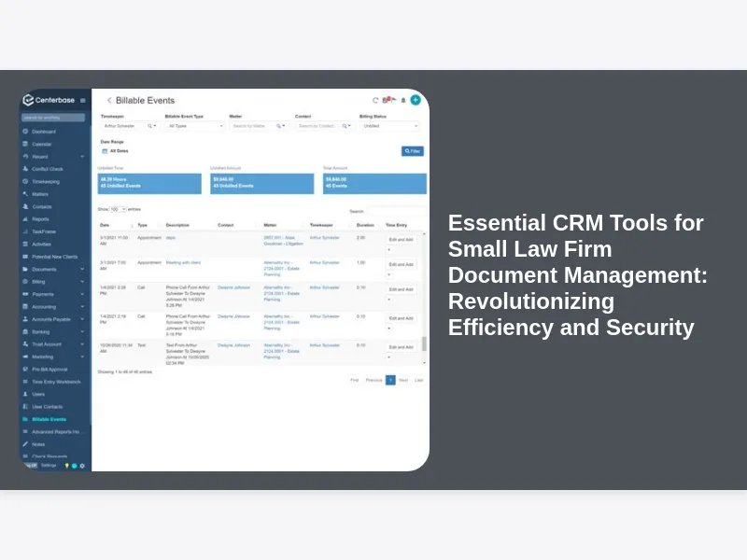This screenshot has height=560, width=747.
Task: Open the Billable Event Type dropdown
Action: (x=194, y=125)
